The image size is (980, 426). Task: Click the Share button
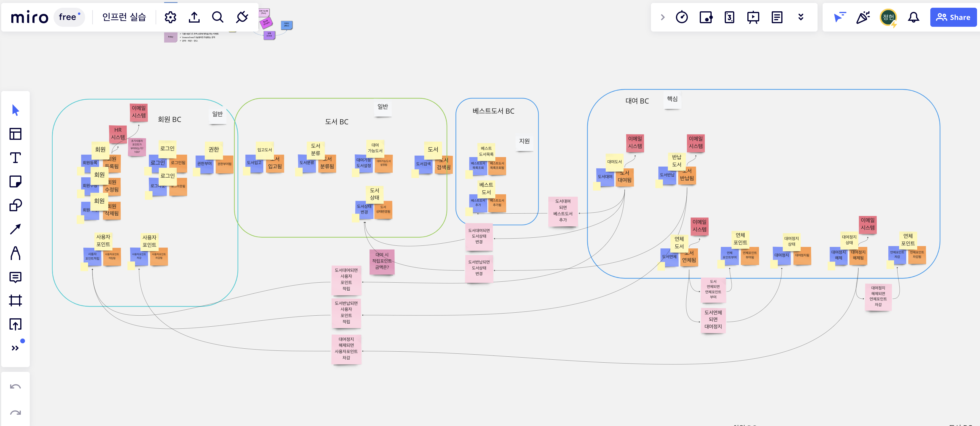[953, 17]
